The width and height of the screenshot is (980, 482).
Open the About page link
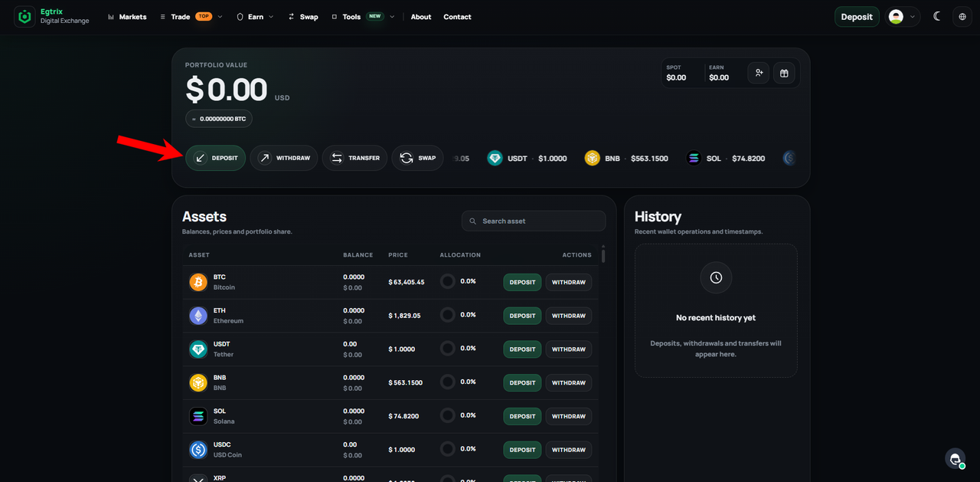(x=421, y=17)
